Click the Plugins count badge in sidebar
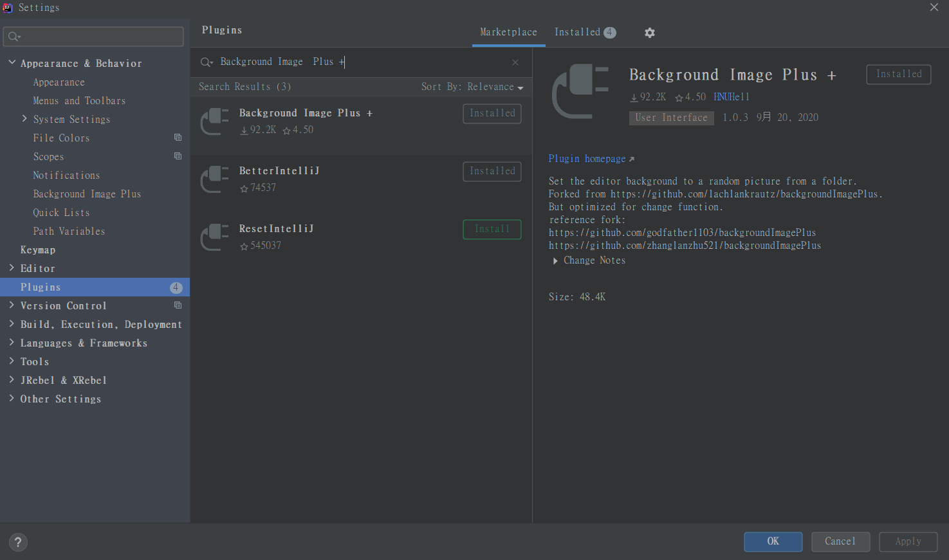The height and width of the screenshot is (560, 949). click(176, 287)
